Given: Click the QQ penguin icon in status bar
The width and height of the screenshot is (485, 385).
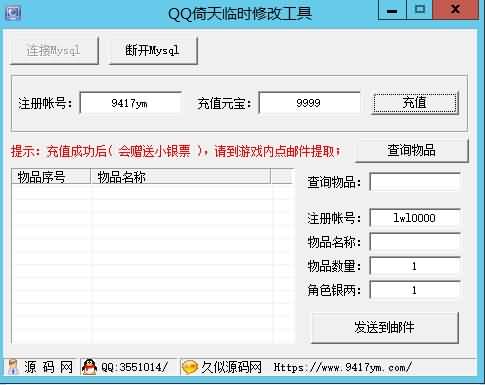Looking at the screenshot, I should (90, 367).
